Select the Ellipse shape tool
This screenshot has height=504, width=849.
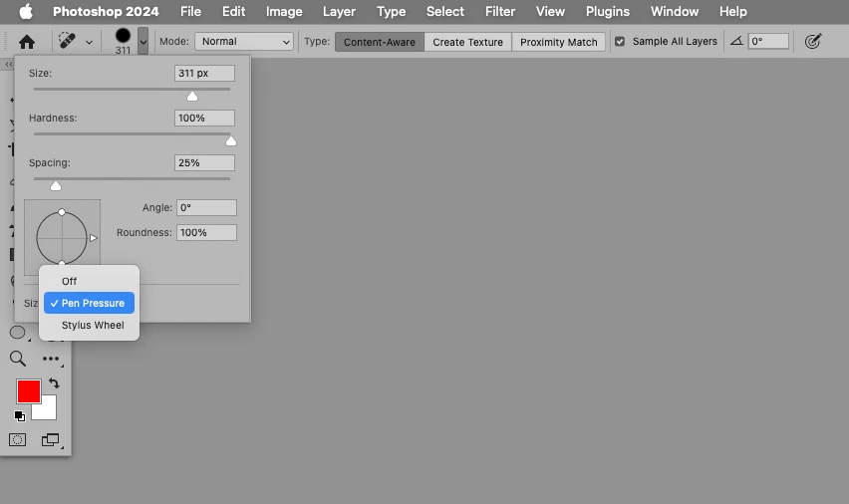pyautogui.click(x=18, y=333)
